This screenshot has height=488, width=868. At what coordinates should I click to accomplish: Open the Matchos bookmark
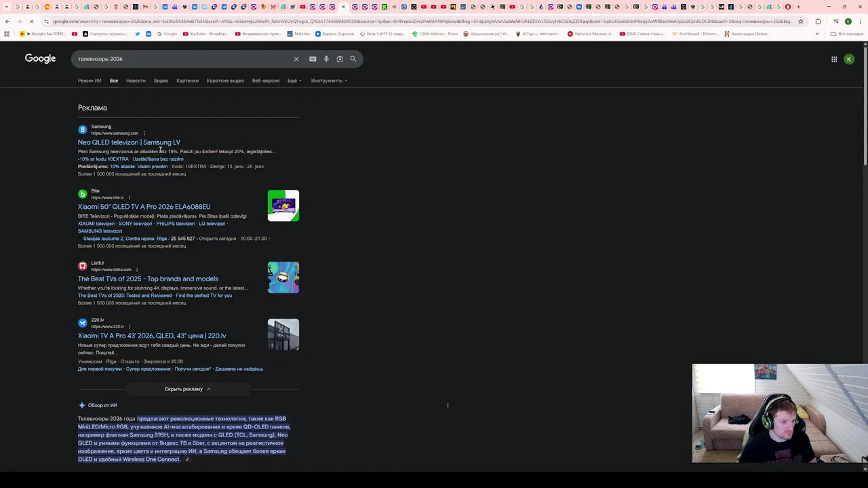click(298, 33)
